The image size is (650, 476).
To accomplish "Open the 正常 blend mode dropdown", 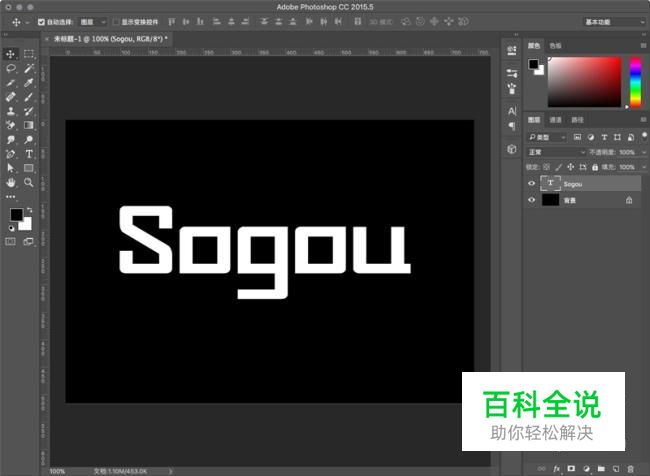I will [557, 152].
